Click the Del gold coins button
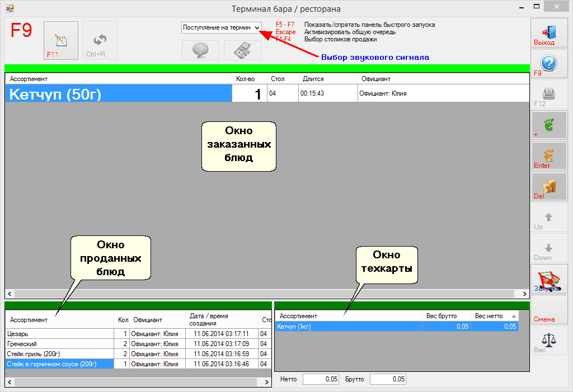This screenshot has height=392, width=573. pyautogui.click(x=549, y=186)
